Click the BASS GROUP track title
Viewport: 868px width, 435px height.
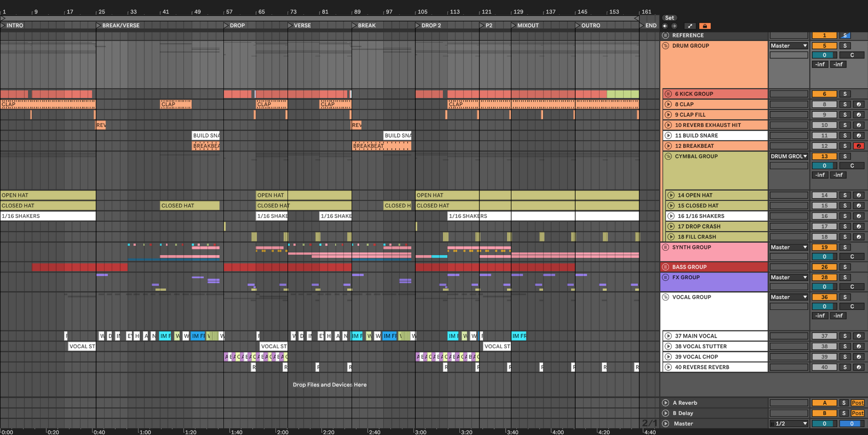click(x=689, y=267)
